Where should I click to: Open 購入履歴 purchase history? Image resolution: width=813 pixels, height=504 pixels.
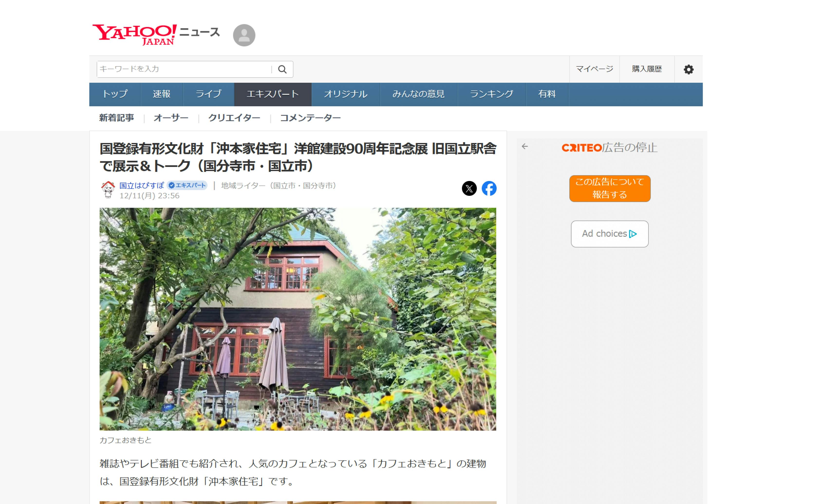[x=646, y=69]
